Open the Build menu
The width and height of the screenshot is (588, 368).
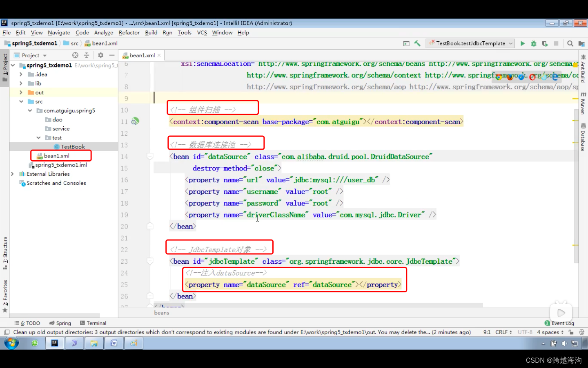point(151,33)
